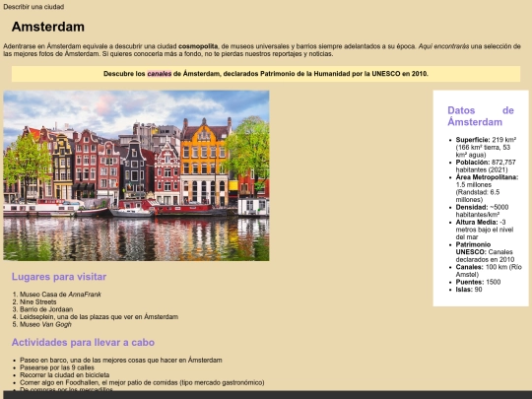Image resolution: width=532 pixels, height=399 pixels.
Task: Click the 'Actividades para llevar a cabo' heading
Action: pos(83,342)
